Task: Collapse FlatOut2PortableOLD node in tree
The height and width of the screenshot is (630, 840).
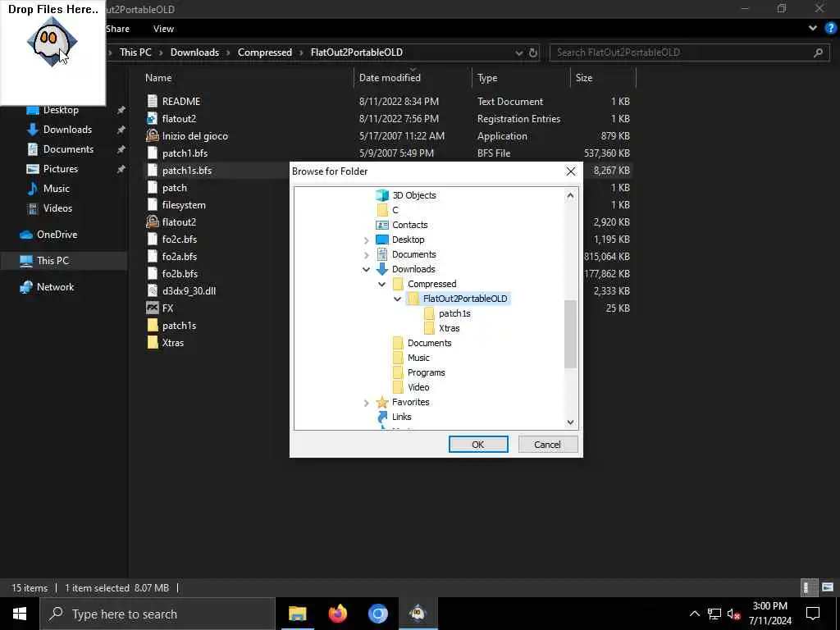Action: coord(398,299)
